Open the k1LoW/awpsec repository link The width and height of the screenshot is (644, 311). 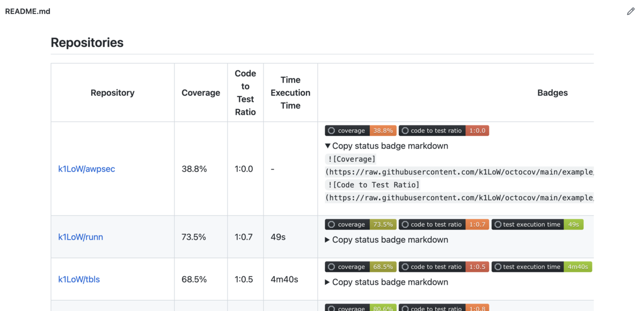coord(86,169)
